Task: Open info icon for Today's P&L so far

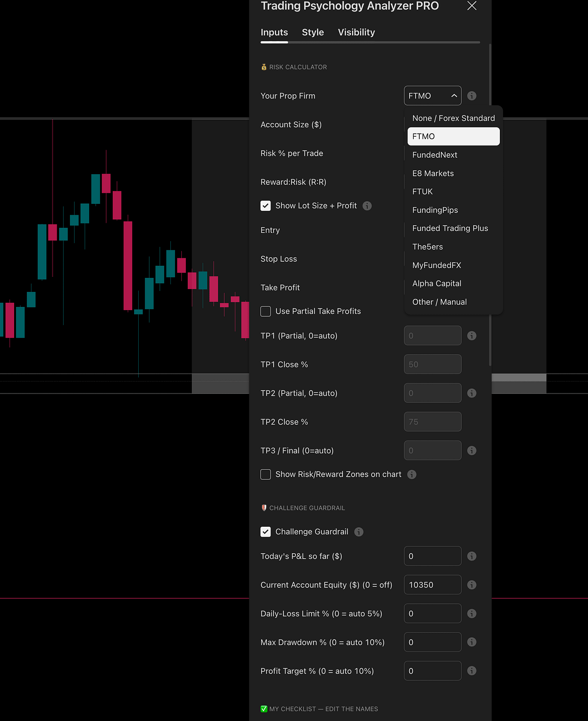Action: click(472, 556)
